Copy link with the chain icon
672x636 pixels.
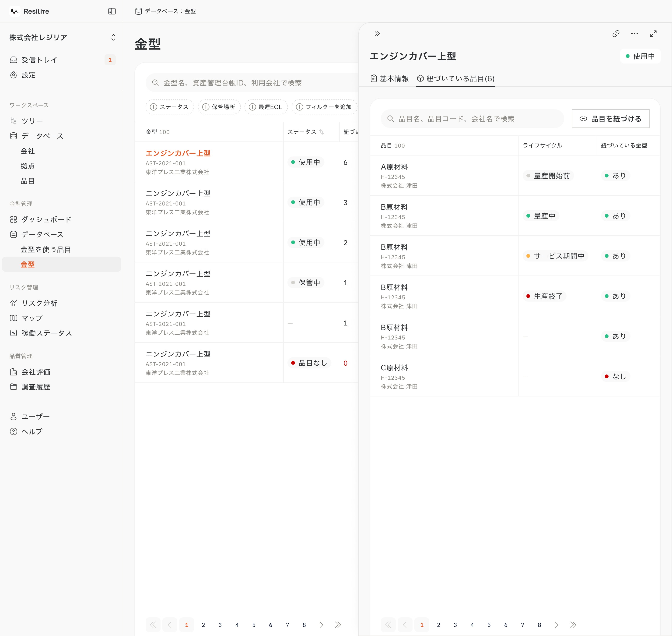click(x=616, y=34)
